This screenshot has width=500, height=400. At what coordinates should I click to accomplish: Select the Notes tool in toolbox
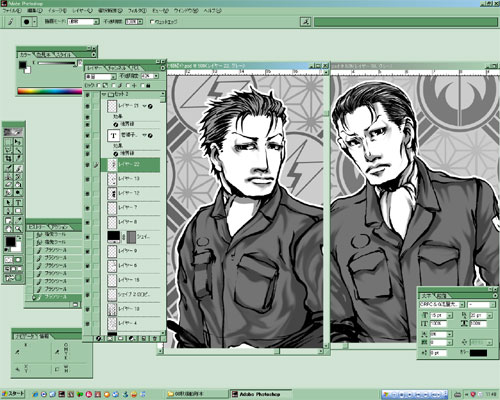8,220
